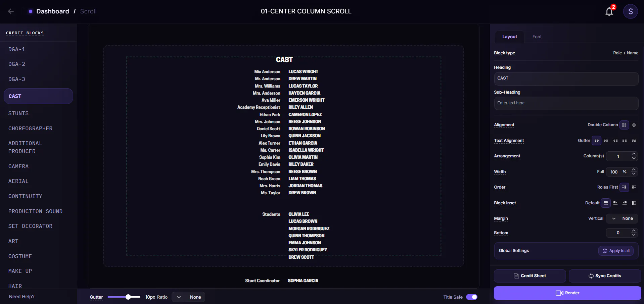Image resolution: width=644 pixels, height=304 pixels.
Task: Click into the Heading field containing CAST
Action: (566, 79)
